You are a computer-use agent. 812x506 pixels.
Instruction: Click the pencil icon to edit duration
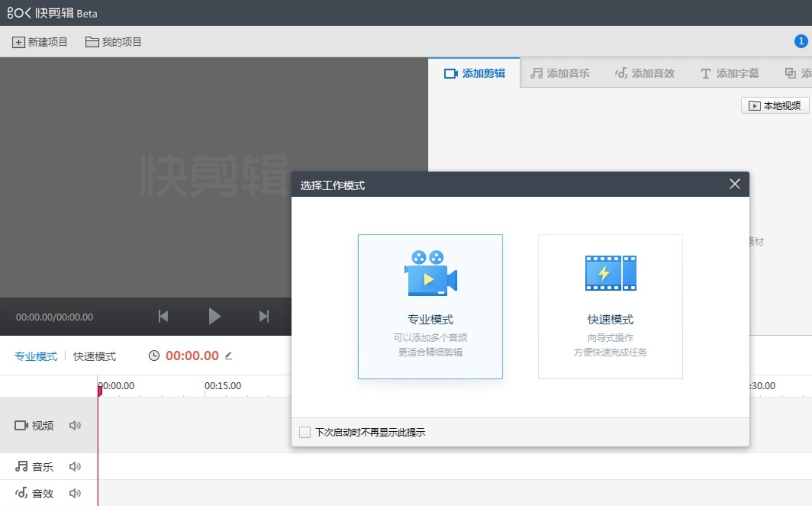(x=228, y=357)
